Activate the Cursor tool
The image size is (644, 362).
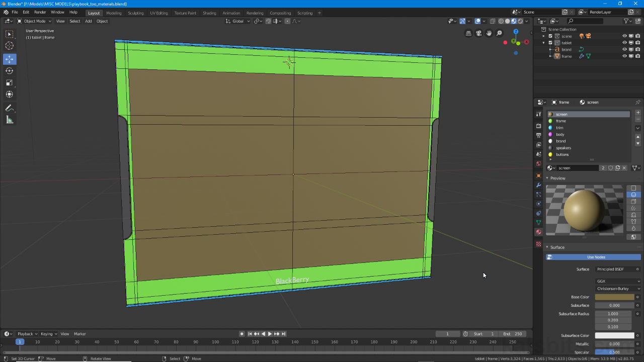9,45
